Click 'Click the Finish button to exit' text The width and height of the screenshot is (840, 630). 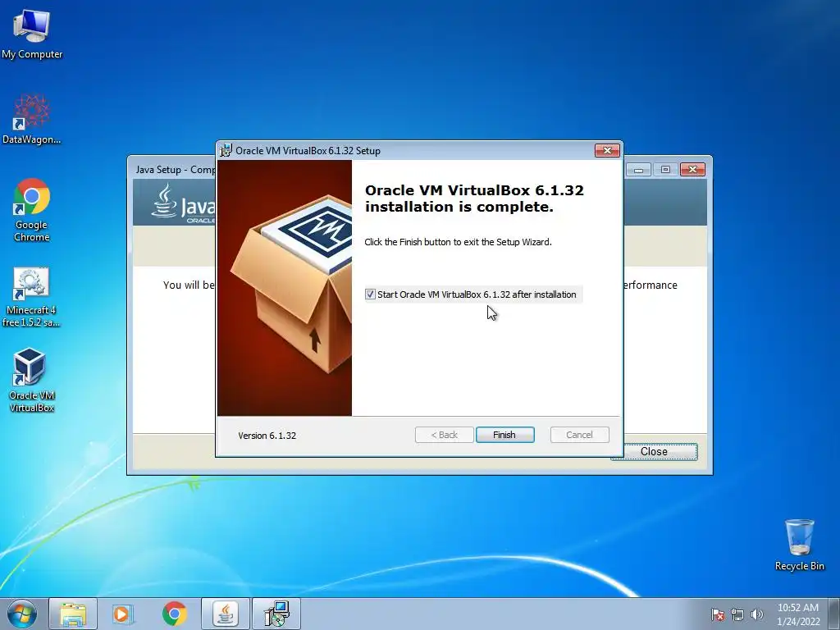click(x=458, y=242)
